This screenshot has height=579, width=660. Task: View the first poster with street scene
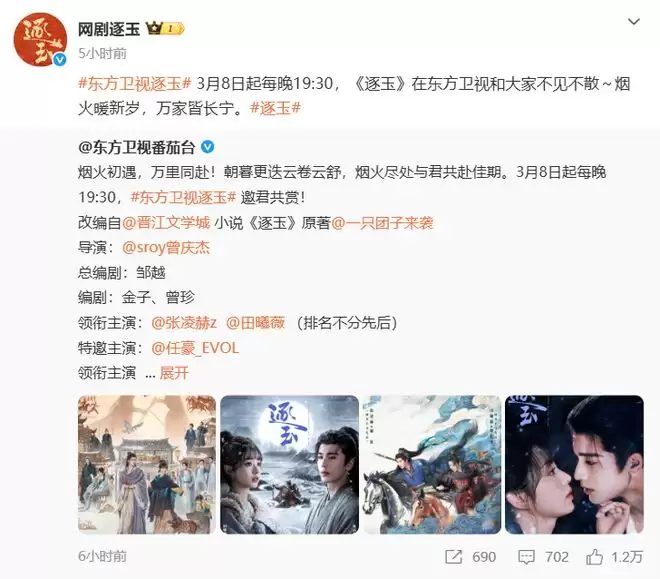(x=147, y=465)
